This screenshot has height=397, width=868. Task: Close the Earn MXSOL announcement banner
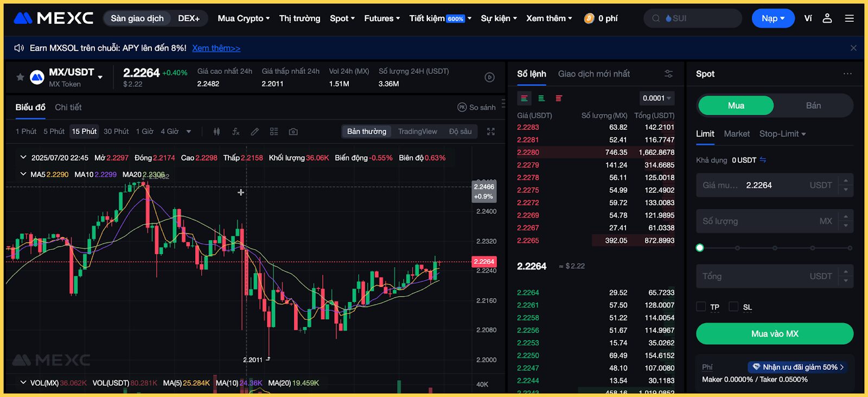853,48
